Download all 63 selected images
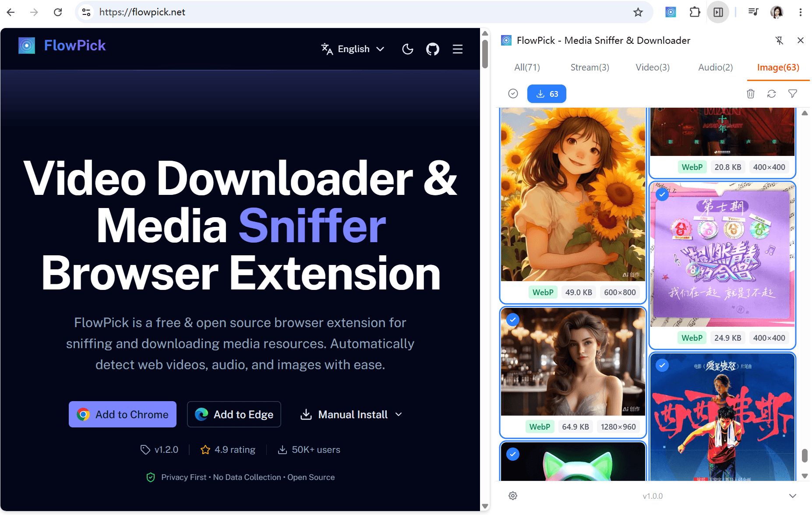Viewport: 812px width, 515px height. point(547,94)
